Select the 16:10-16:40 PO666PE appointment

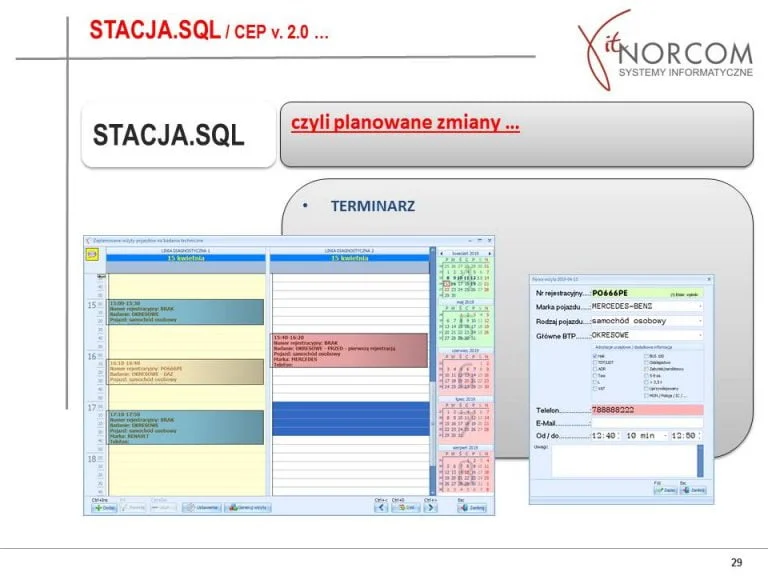click(x=186, y=372)
